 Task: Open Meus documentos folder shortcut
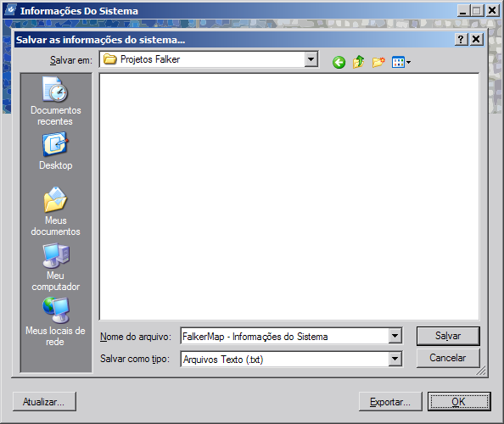56,211
